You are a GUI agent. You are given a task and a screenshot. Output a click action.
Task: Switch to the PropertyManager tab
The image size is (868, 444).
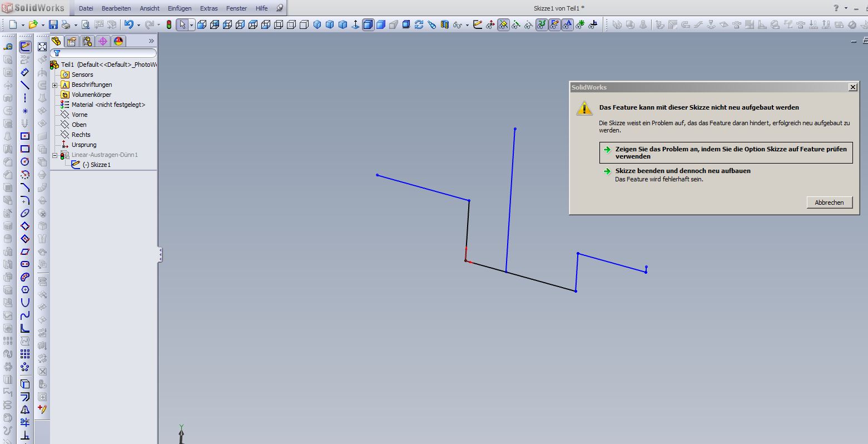[72, 41]
